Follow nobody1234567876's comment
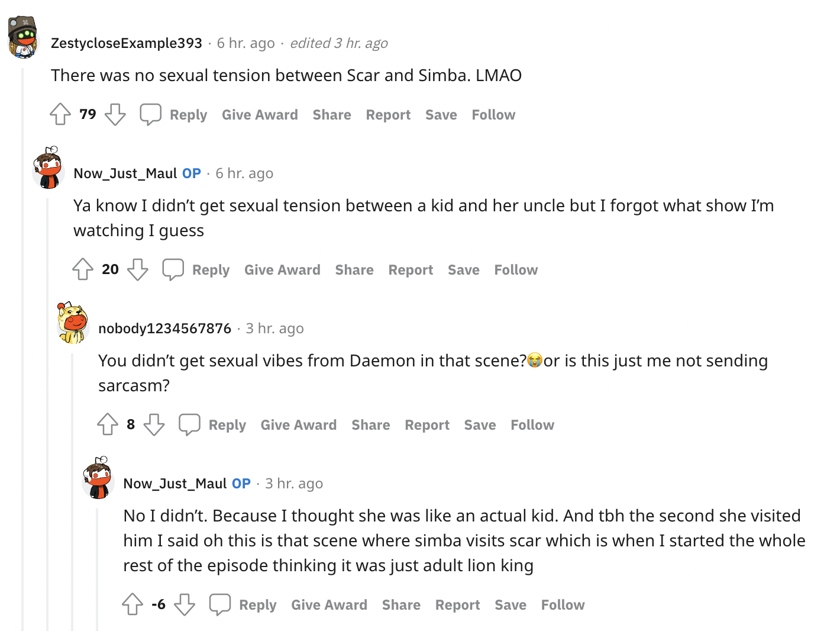This screenshot has height=631, width=840. (532, 425)
